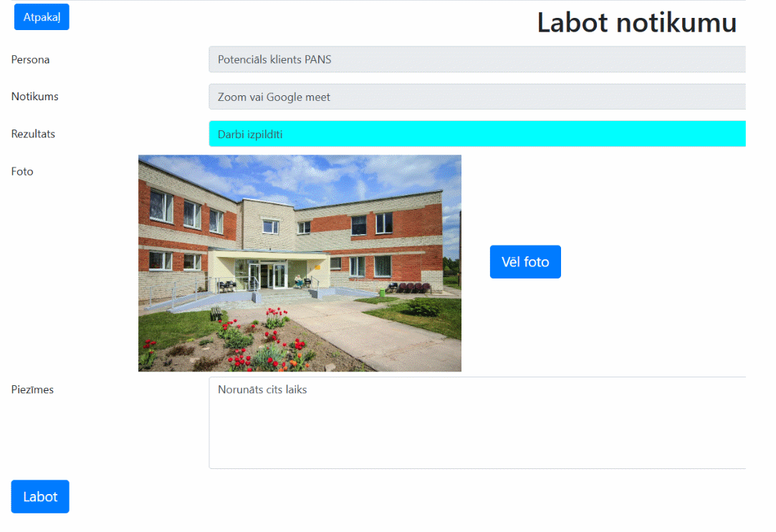Screen dimensions: 776x532
Task: Click the Labot notikumu page heading
Action: click(x=637, y=23)
